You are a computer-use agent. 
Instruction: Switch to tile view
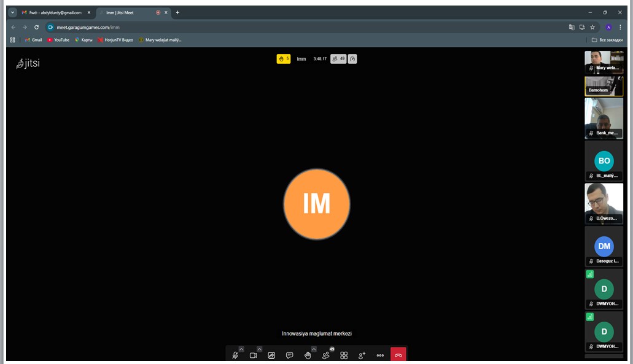pos(344,355)
